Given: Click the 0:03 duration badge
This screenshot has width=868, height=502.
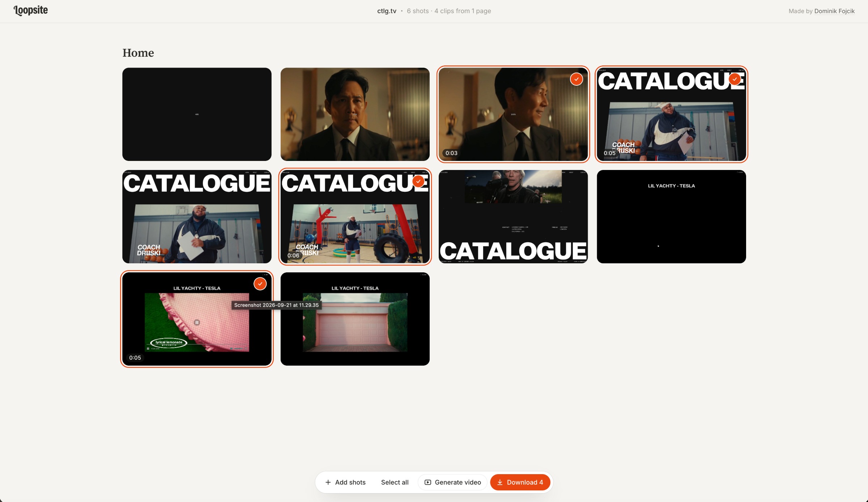Looking at the screenshot, I should (451, 153).
